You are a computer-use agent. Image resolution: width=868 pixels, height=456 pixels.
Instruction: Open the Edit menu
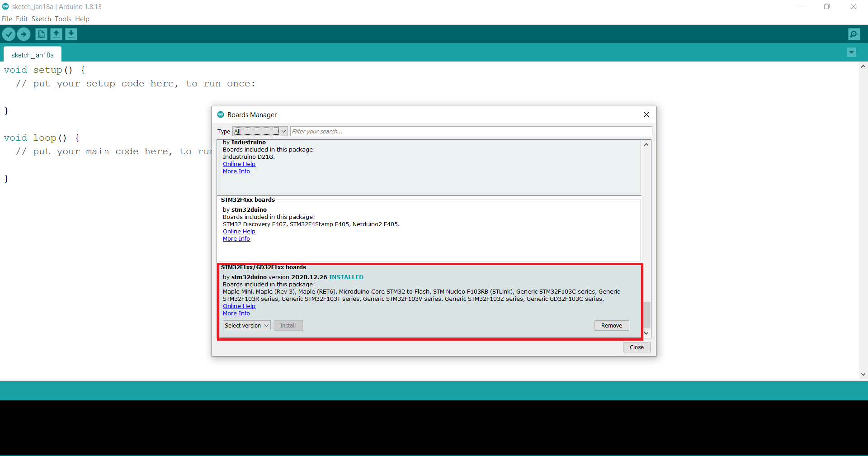(x=22, y=19)
